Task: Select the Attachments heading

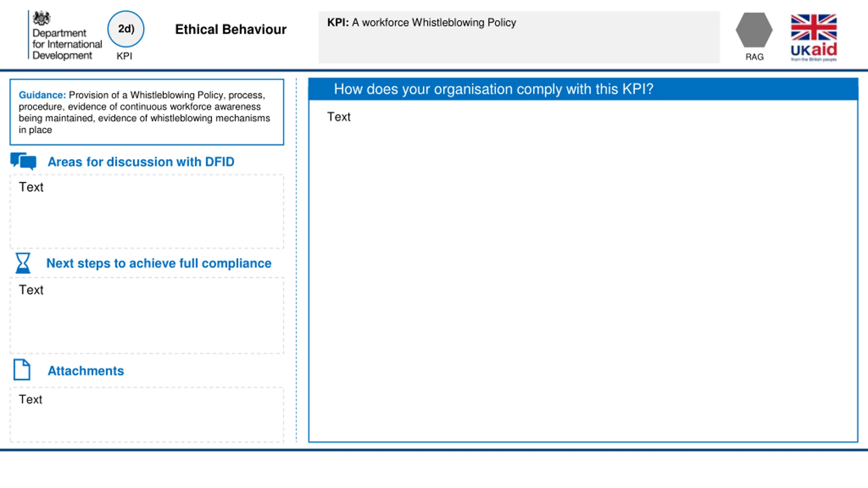Action: tap(86, 371)
